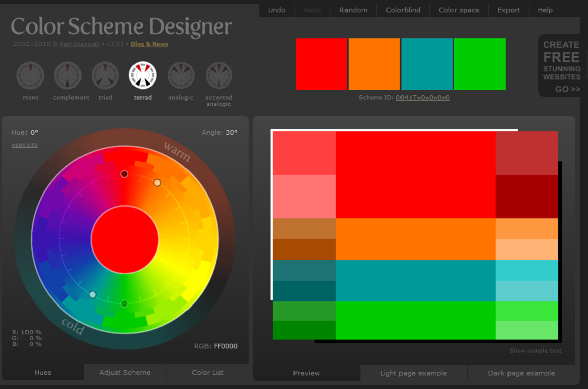Click Show sample text

536,351
